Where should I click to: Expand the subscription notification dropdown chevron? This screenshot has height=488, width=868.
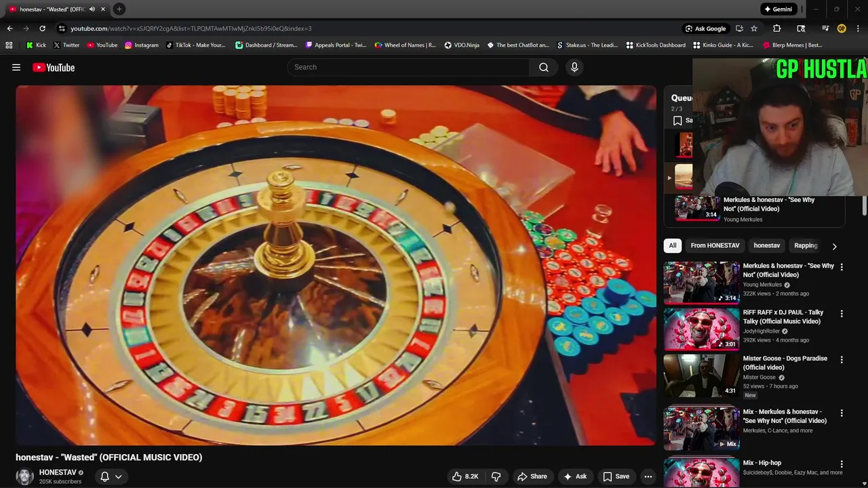coord(118,476)
